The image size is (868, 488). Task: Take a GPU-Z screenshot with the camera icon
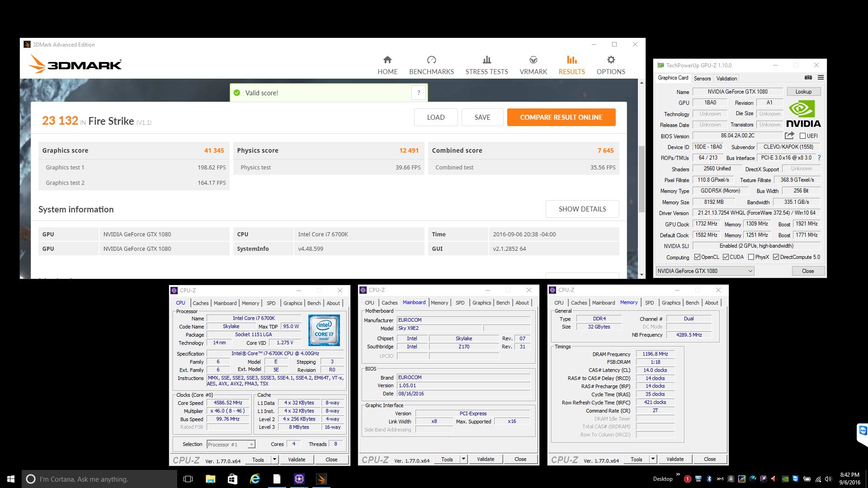(808, 78)
